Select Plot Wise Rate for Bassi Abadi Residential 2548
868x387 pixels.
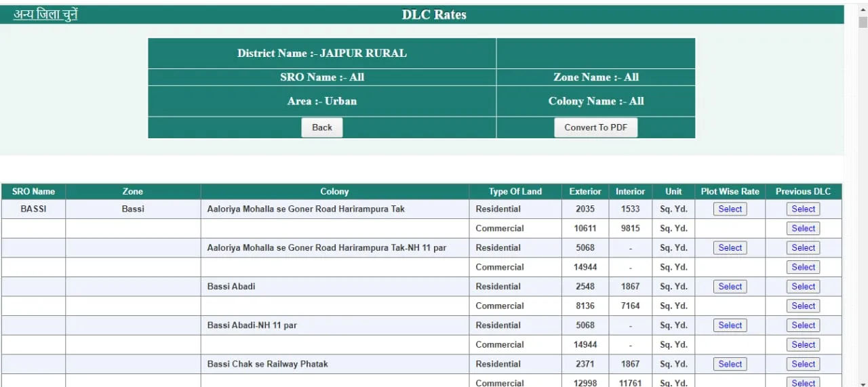730,287
